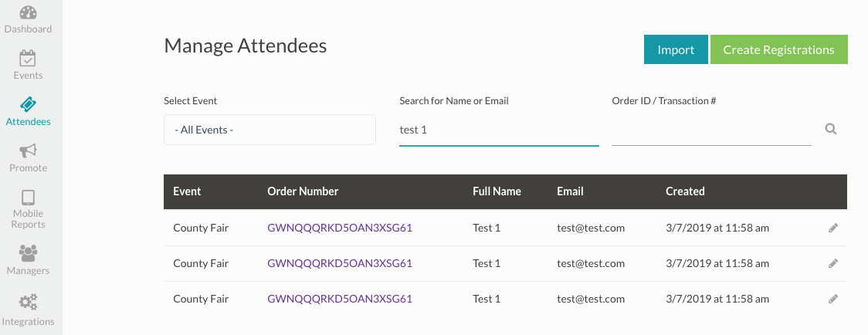Go to Events calendar icon
The width and height of the screenshot is (868, 335).
pyautogui.click(x=28, y=59)
